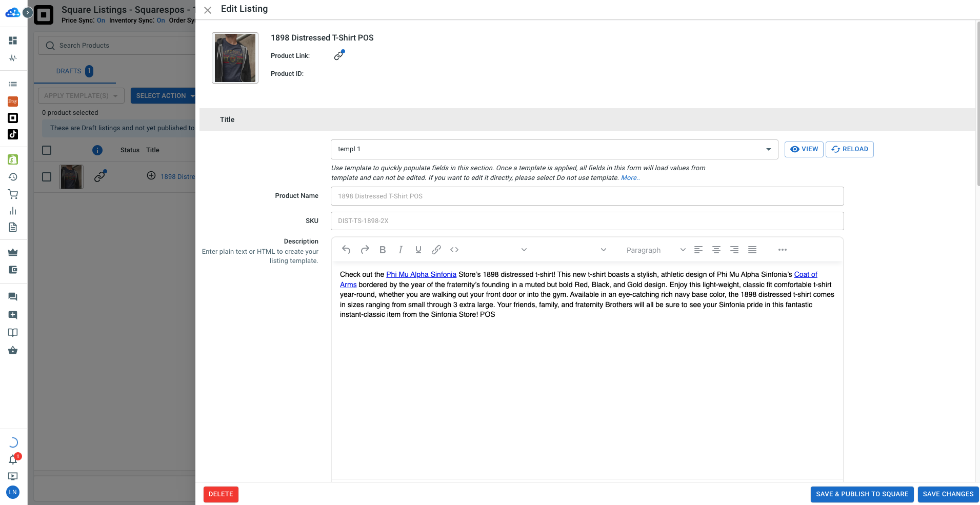Open the Select Action dropdown
The height and width of the screenshot is (505, 980).
click(163, 96)
